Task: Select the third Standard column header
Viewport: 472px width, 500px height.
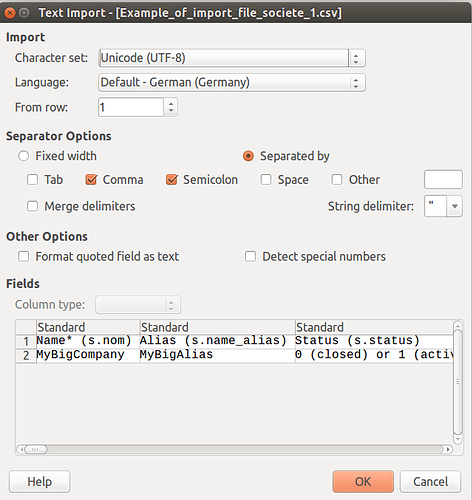Action: click(x=374, y=327)
